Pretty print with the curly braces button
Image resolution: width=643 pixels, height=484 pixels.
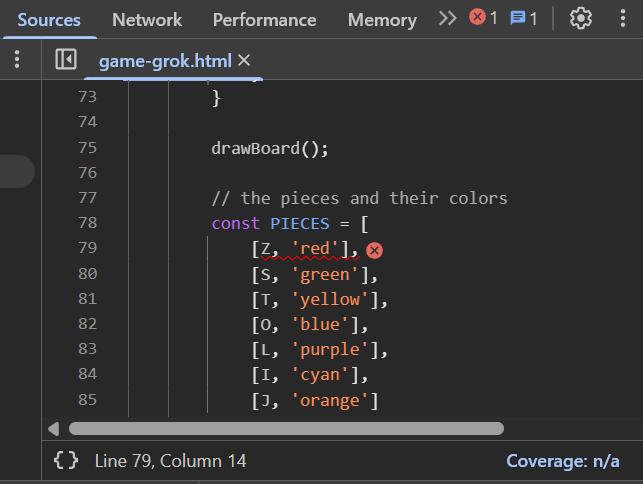pos(66,460)
